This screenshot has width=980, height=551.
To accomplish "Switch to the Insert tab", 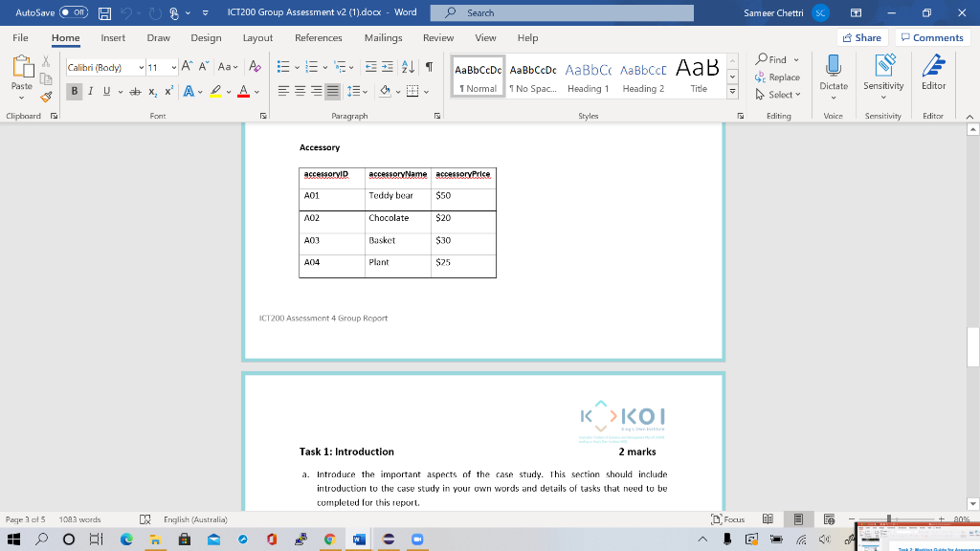I will 113,38.
